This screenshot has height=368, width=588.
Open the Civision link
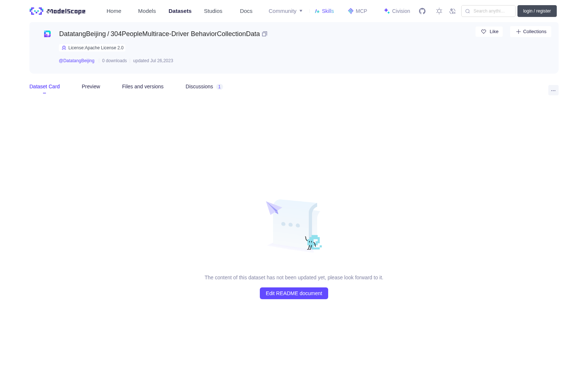pyautogui.click(x=397, y=11)
